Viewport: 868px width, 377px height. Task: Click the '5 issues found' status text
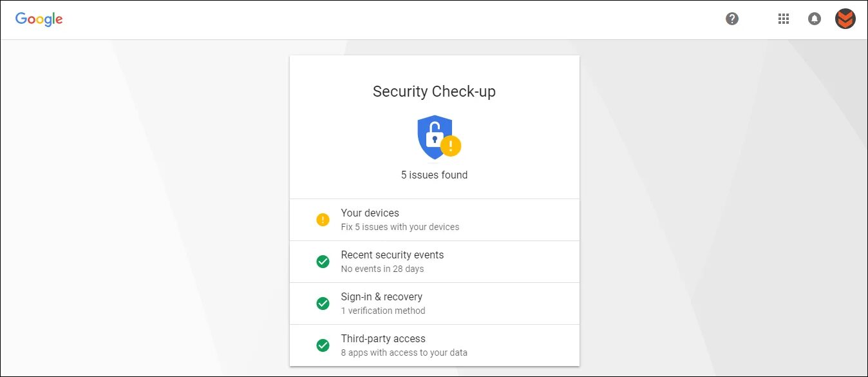pos(434,175)
